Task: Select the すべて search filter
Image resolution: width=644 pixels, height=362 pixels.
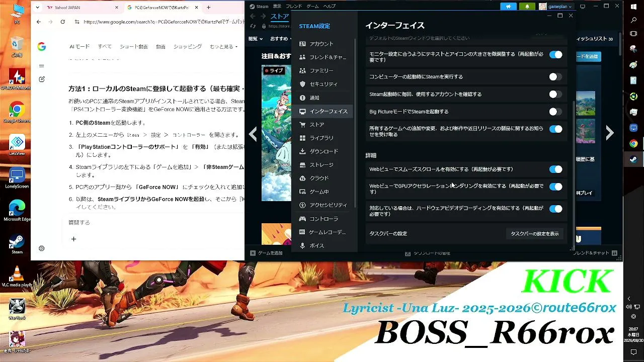Action: [105, 47]
